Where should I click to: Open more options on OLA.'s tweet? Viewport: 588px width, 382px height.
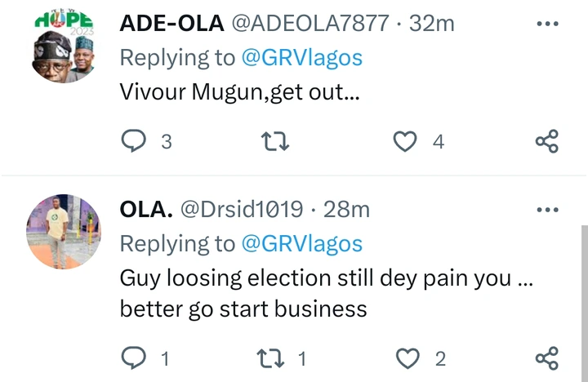(546, 209)
